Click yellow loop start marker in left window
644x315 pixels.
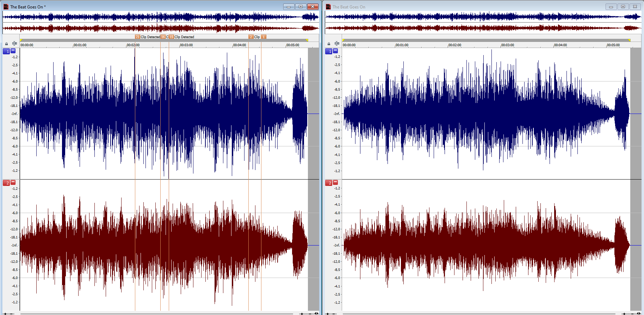pos(21,40)
